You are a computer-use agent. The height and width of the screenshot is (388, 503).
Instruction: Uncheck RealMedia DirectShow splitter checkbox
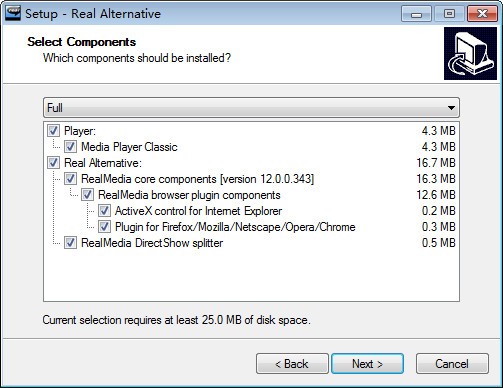pyautogui.click(x=70, y=242)
